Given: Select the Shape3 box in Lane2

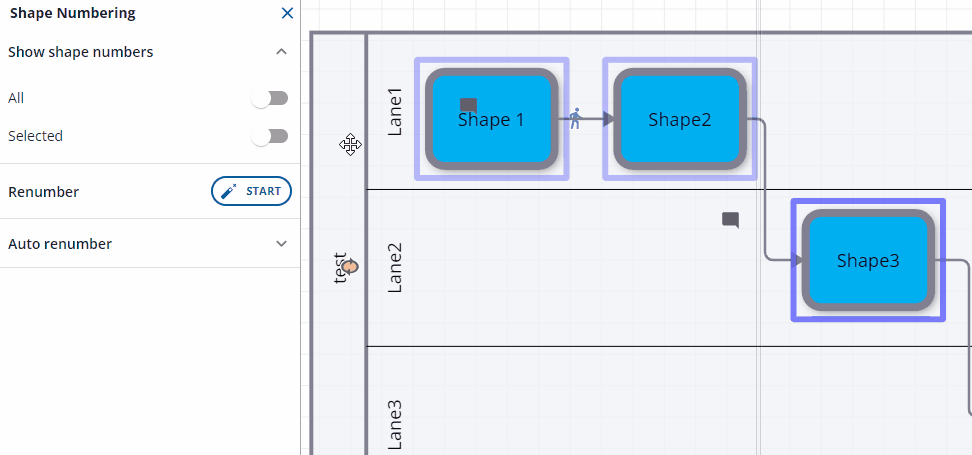Looking at the screenshot, I should coord(868,261).
